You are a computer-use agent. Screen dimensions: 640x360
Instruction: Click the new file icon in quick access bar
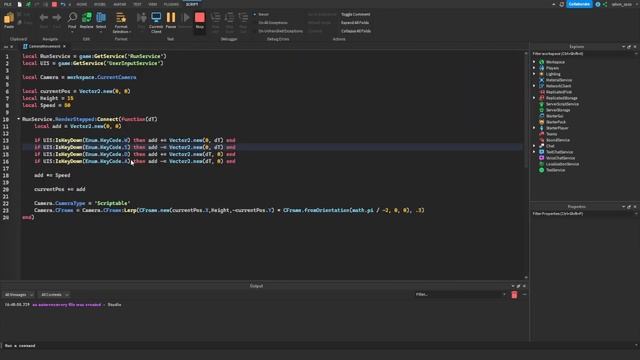(19, 4)
